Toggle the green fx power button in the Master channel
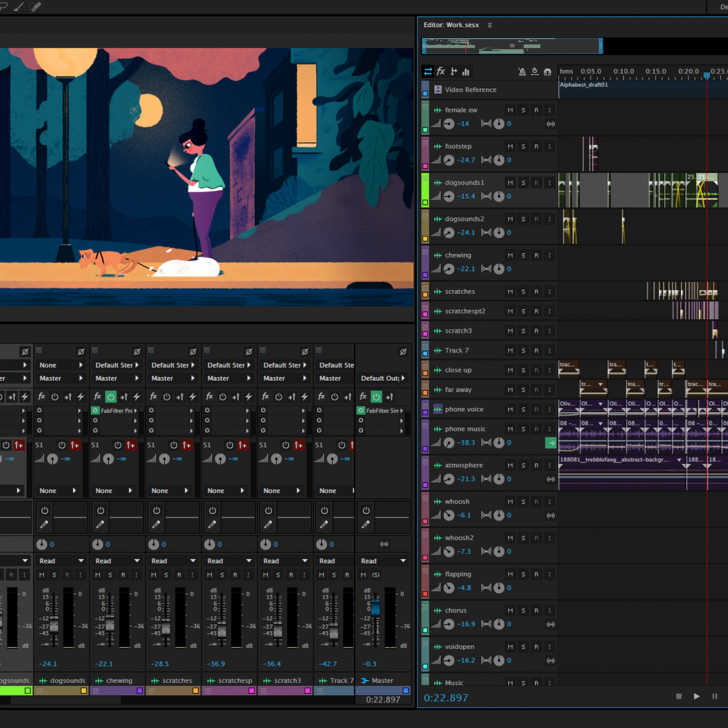Screen dimensions: 728x728 pyautogui.click(x=376, y=397)
